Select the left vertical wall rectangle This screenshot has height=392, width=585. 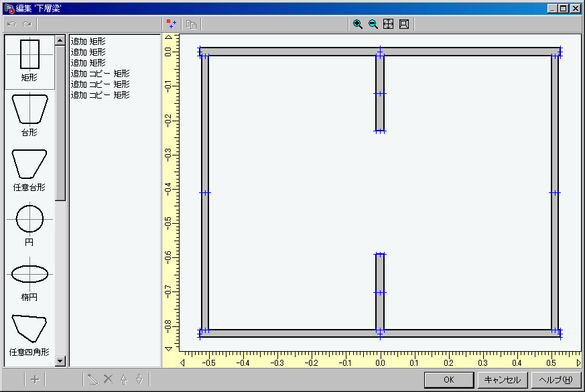[205, 192]
